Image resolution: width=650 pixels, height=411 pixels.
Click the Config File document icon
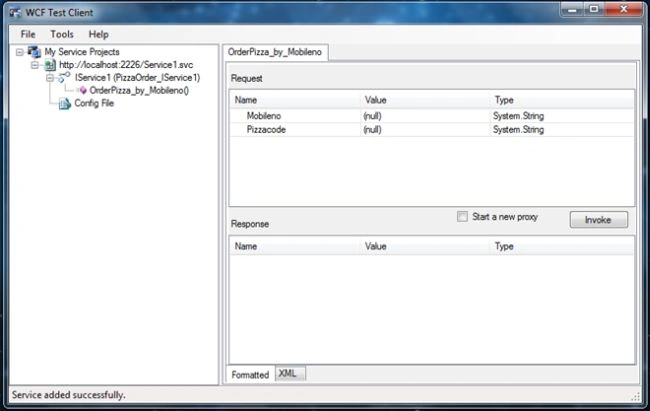pos(65,103)
